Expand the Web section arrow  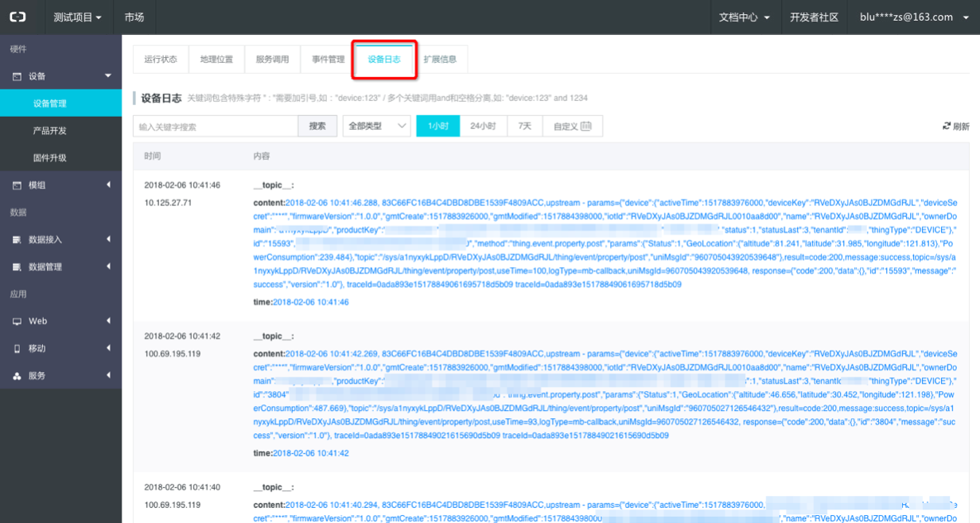tap(108, 320)
